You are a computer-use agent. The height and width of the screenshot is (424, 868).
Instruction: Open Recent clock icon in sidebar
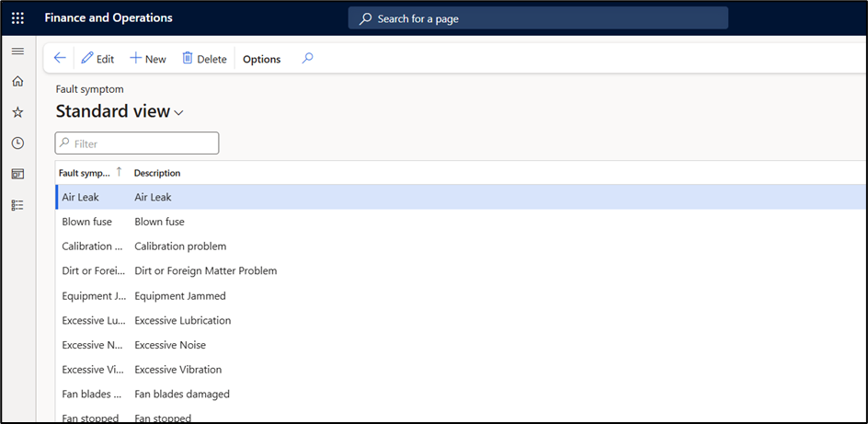coord(17,143)
